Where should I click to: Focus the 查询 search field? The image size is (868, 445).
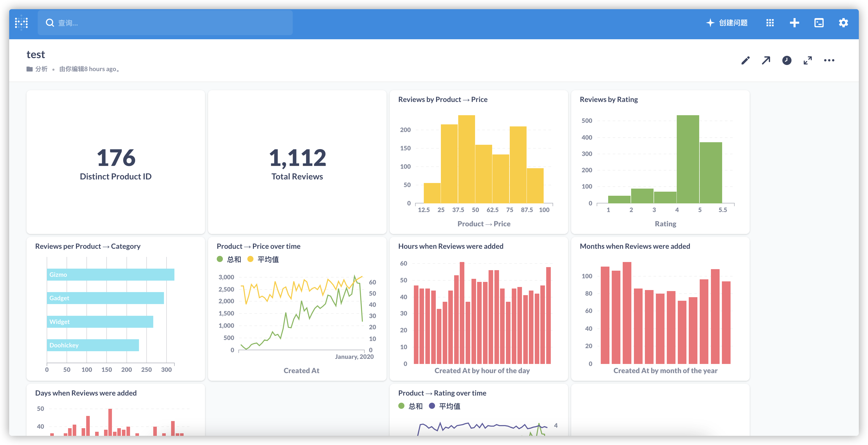tap(165, 23)
